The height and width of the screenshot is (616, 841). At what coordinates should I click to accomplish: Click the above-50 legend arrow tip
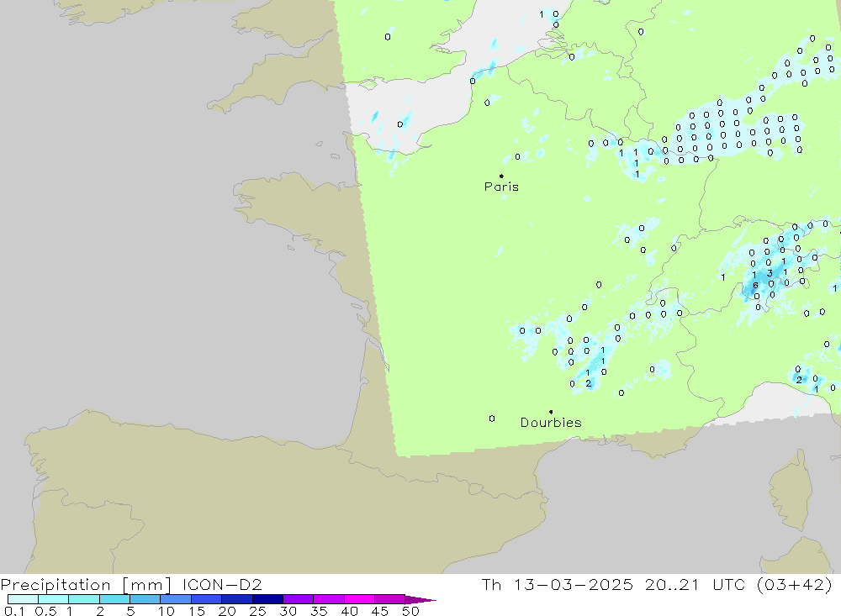(x=421, y=599)
